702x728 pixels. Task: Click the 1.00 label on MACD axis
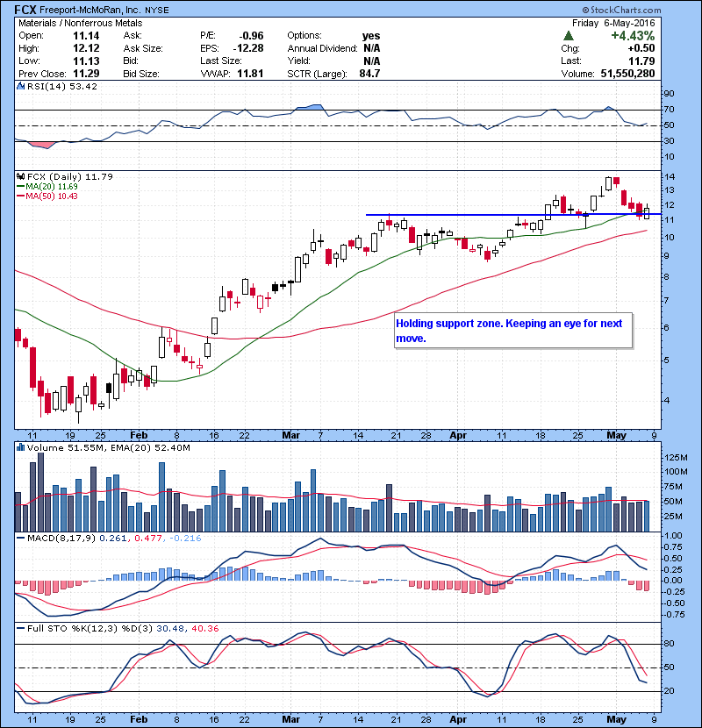pyautogui.click(x=673, y=535)
